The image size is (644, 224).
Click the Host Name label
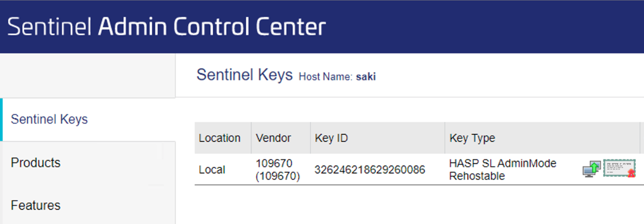click(x=325, y=77)
